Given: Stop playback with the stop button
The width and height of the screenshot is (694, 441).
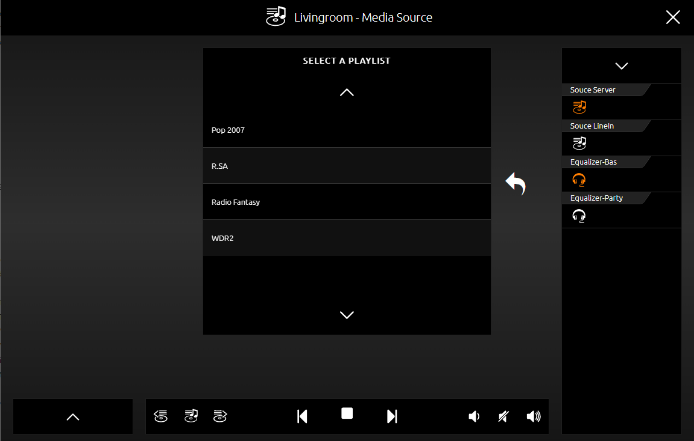Looking at the screenshot, I should (347, 414).
